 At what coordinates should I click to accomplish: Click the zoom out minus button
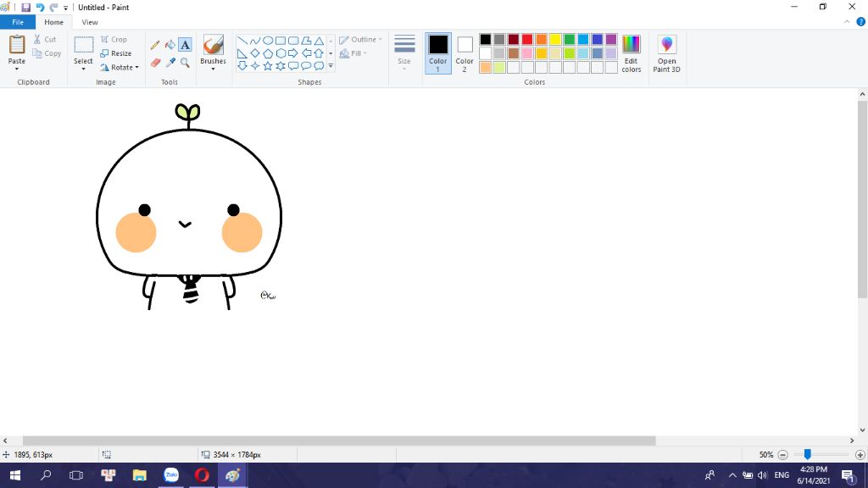click(782, 455)
